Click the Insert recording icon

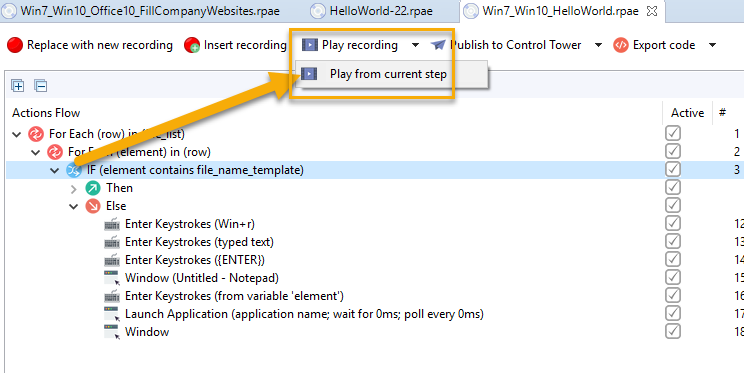(x=192, y=45)
